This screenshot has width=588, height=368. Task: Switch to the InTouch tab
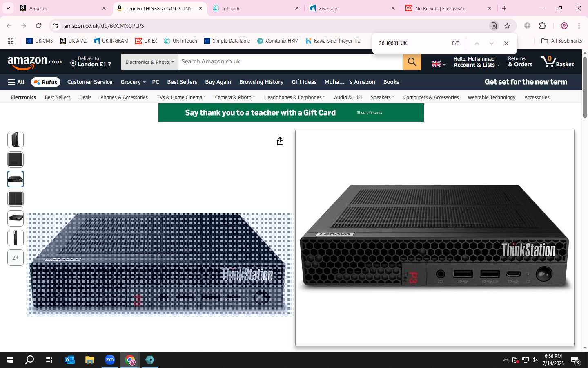pos(255,8)
